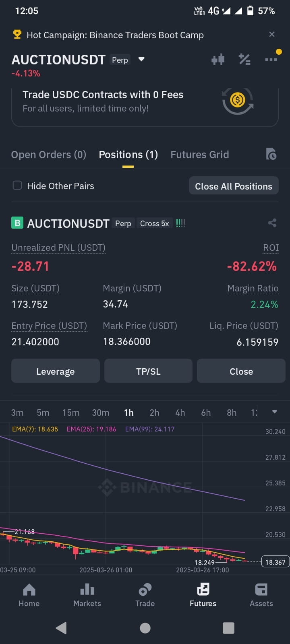
Task: Go to Home in bottom navigation
Action: 29,595
